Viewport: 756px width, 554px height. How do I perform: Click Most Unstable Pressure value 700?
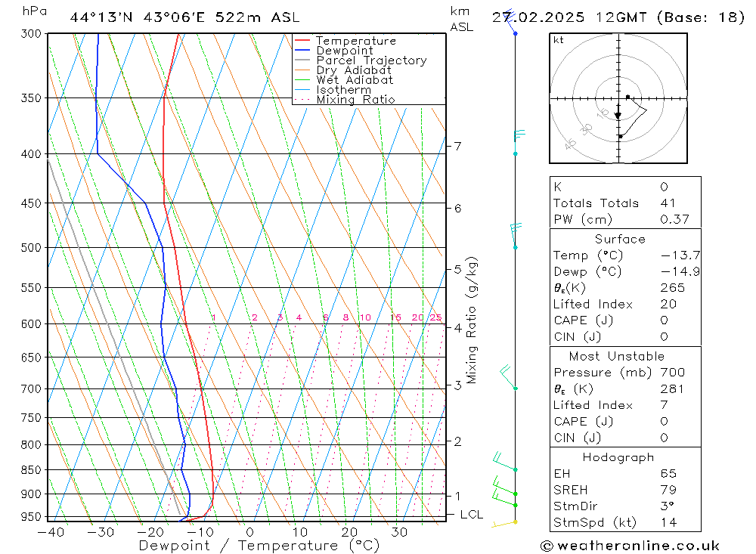click(x=673, y=372)
